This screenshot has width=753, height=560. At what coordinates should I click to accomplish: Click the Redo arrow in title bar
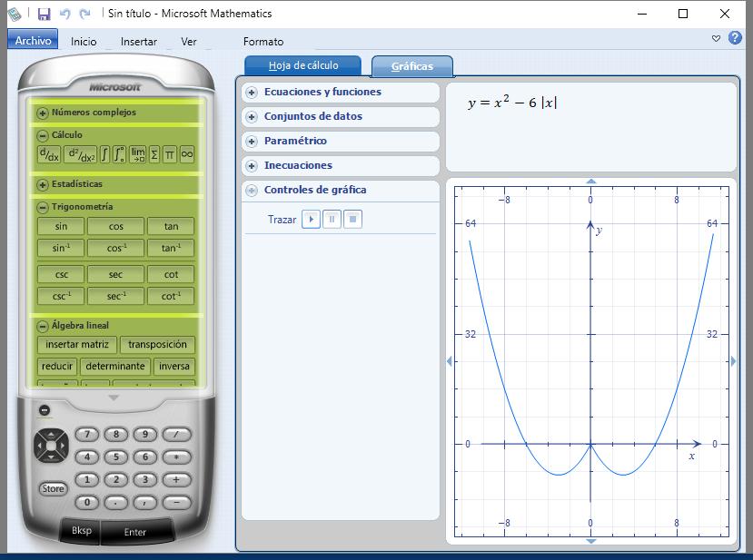tap(84, 14)
